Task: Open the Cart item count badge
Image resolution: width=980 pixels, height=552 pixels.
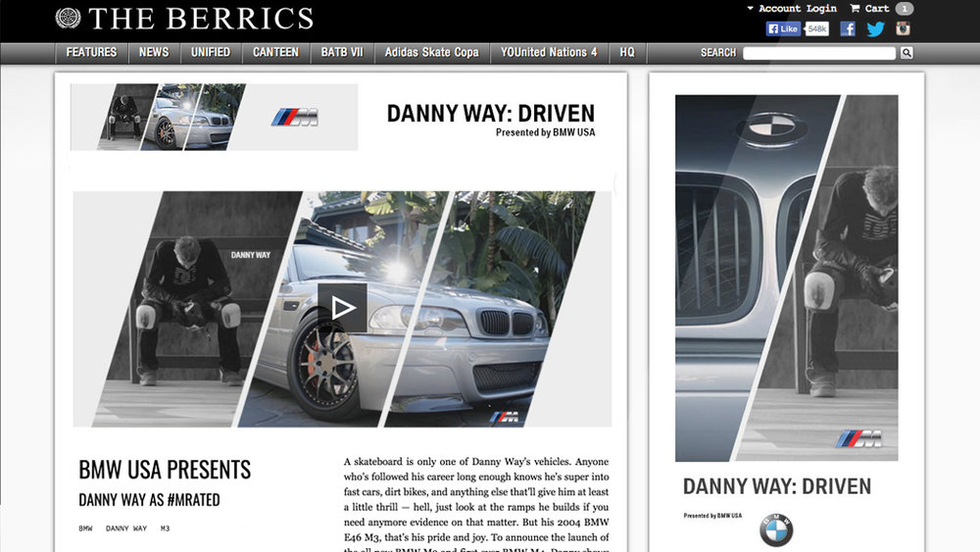Action: pyautogui.click(x=904, y=9)
